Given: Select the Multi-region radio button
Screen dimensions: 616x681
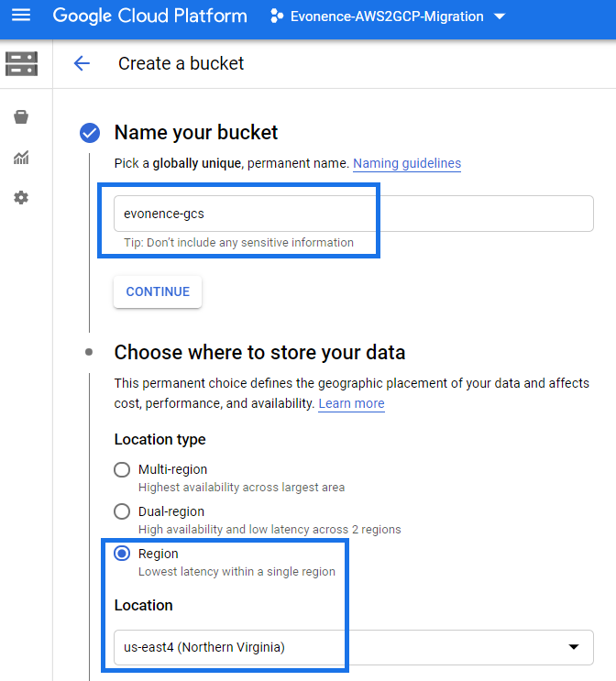Looking at the screenshot, I should tap(122, 469).
